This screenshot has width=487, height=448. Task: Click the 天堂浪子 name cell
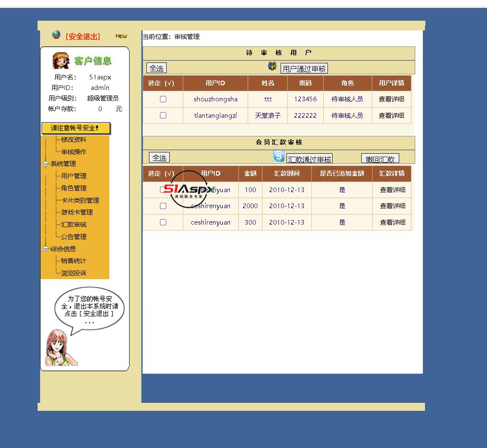(268, 116)
